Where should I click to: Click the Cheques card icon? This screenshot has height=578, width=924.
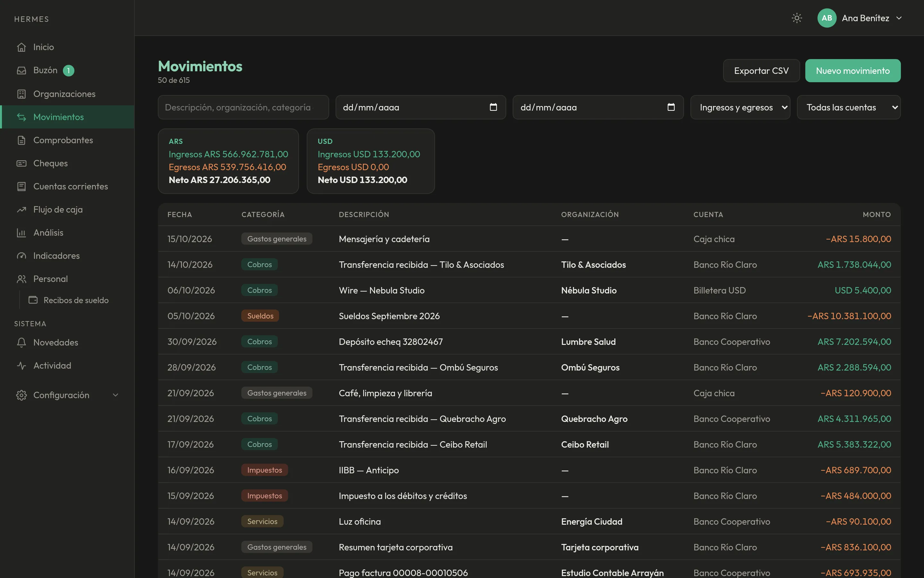tap(21, 163)
